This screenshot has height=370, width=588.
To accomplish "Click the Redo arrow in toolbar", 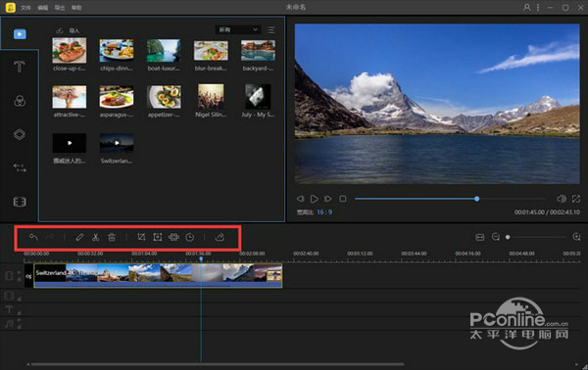I will pyautogui.click(x=50, y=237).
